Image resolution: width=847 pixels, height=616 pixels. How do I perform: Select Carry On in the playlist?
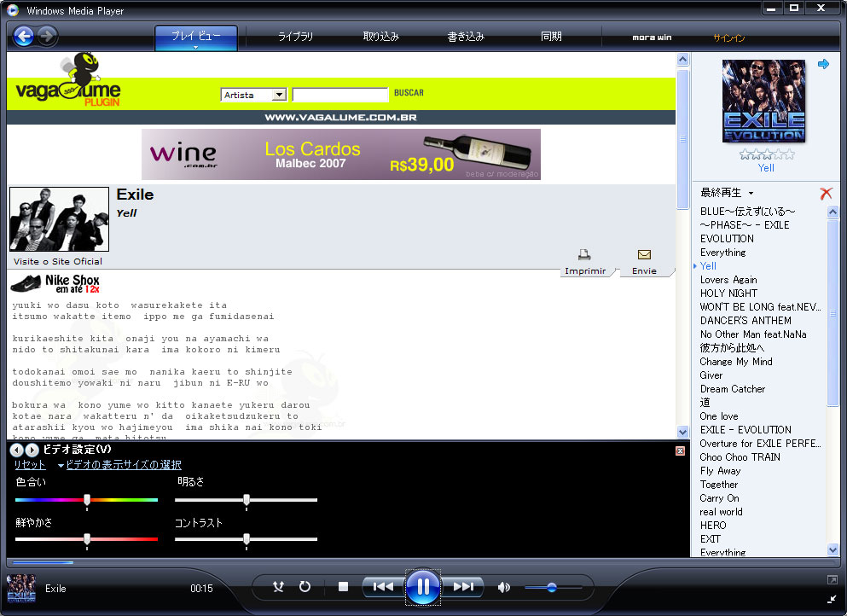click(x=720, y=498)
